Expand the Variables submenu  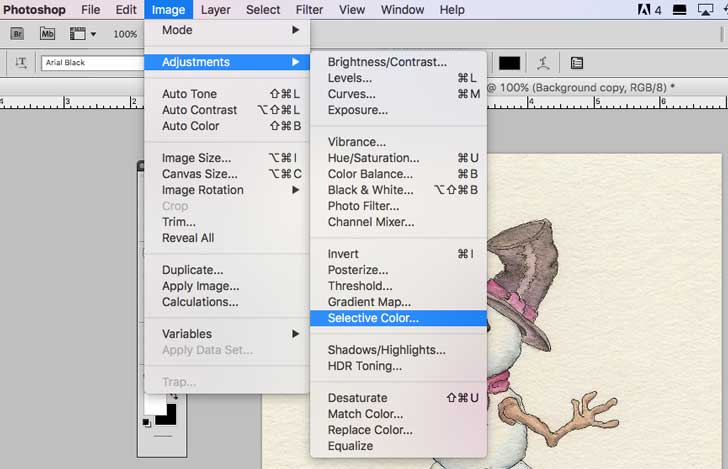point(227,334)
